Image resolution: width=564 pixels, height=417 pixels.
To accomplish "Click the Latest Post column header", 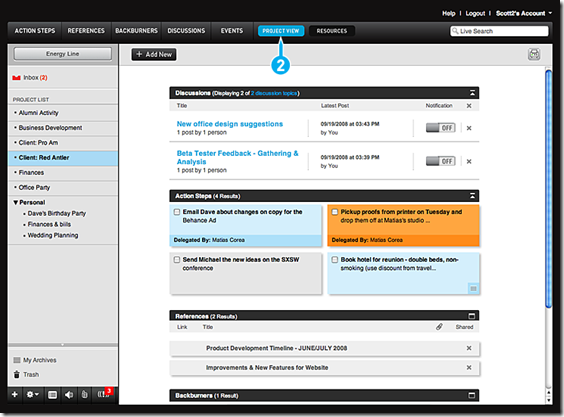I will (335, 106).
